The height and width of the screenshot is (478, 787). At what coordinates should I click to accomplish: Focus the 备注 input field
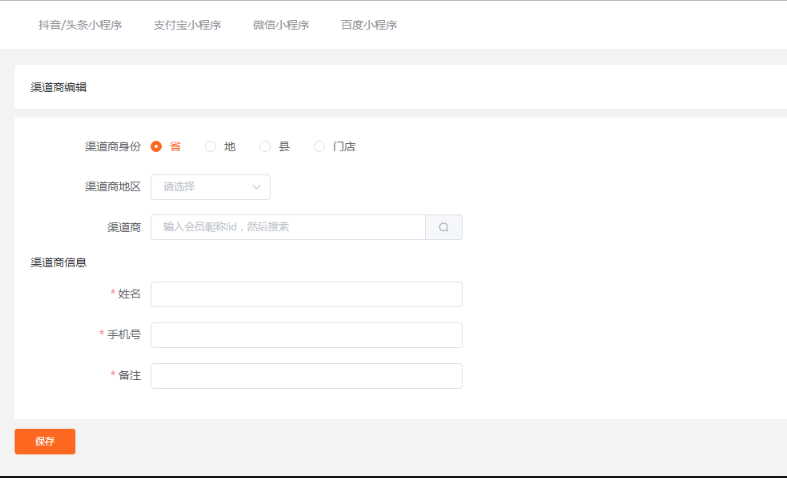point(306,376)
